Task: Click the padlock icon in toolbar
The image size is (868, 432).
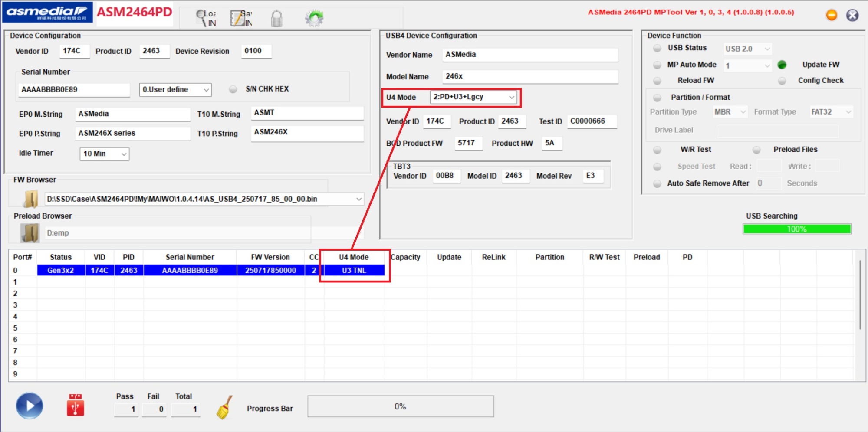Action: [276, 19]
